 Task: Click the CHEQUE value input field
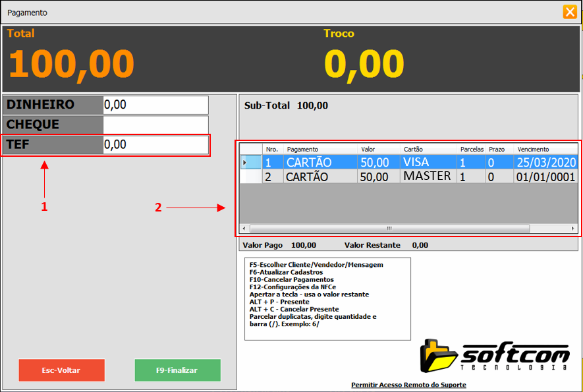[x=155, y=125]
